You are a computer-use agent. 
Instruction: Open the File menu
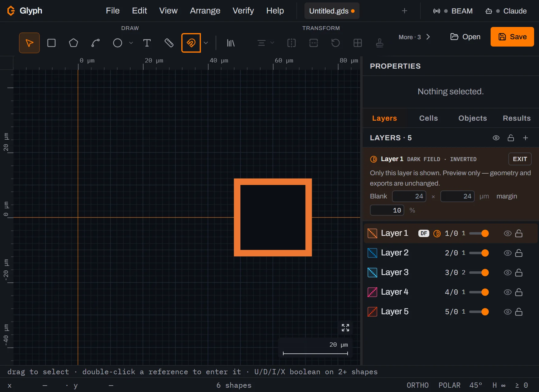pyautogui.click(x=113, y=11)
